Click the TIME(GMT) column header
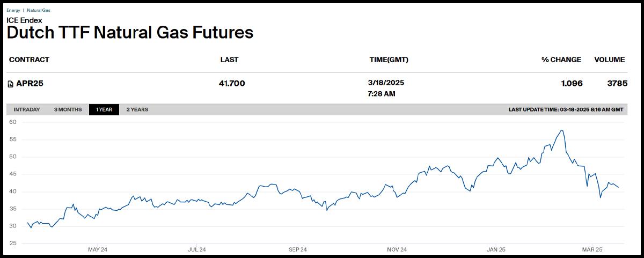The width and height of the screenshot is (644, 258). (389, 60)
